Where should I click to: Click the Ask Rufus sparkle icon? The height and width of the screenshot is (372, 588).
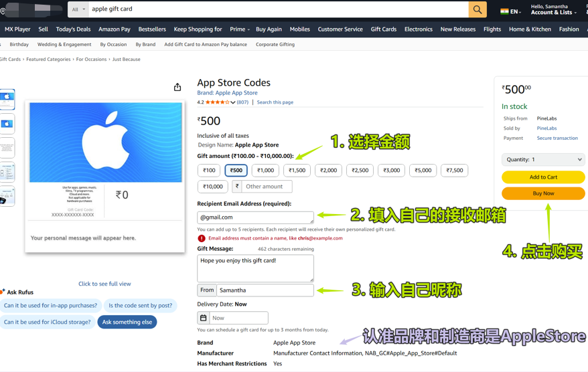coord(3,292)
